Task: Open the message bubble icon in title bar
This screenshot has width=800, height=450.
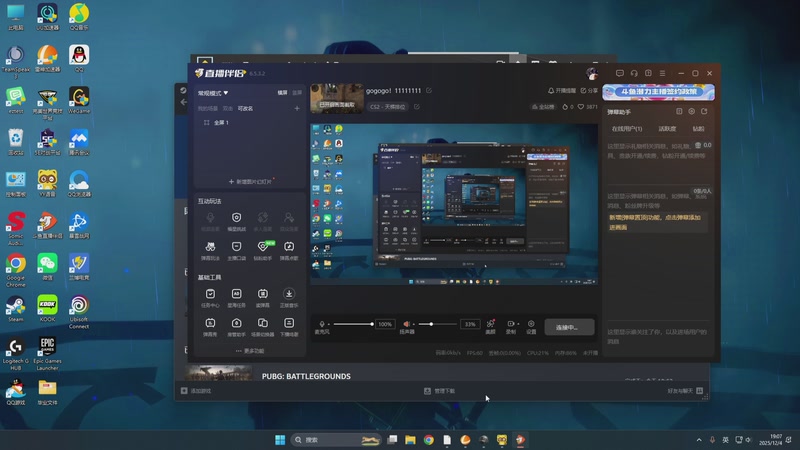Action: click(619, 73)
